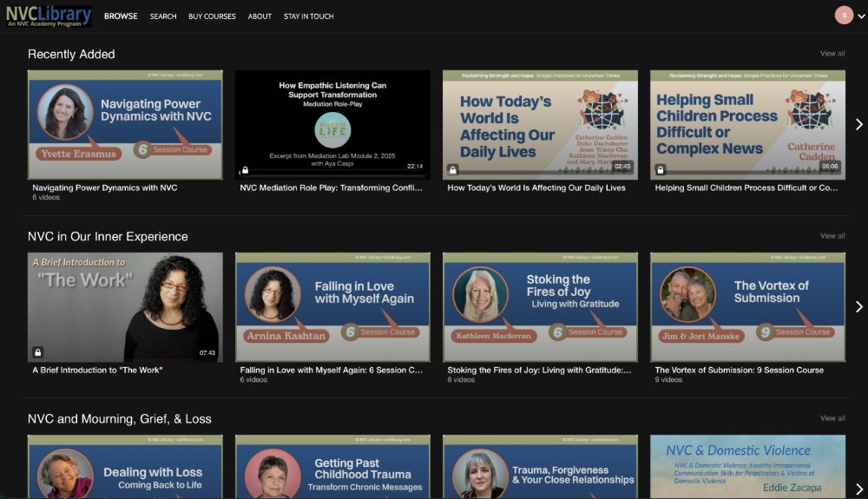Image resolution: width=868 pixels, height=499 pixels.
Task: Open Stoking the Fires of Joy thumbnail
Action: [x=540, y=307]
